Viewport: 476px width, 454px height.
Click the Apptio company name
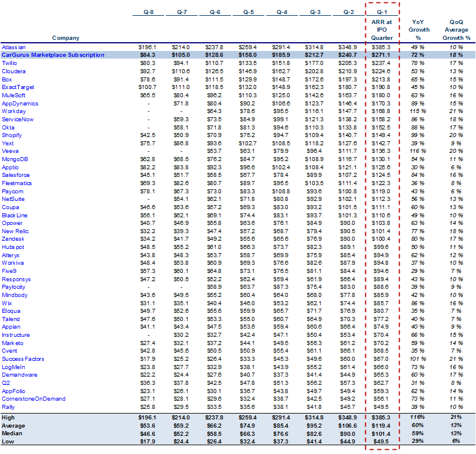(x=10, y=168)
